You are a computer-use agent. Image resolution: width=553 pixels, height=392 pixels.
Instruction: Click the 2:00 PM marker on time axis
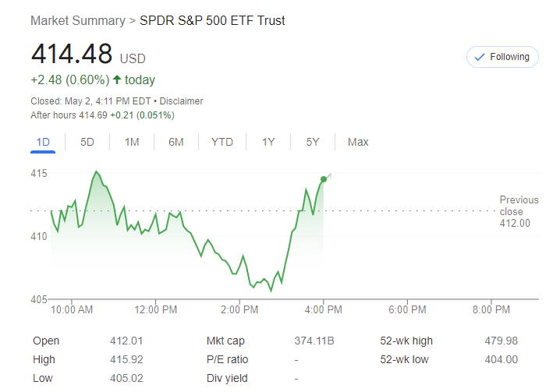pos(239,310)
